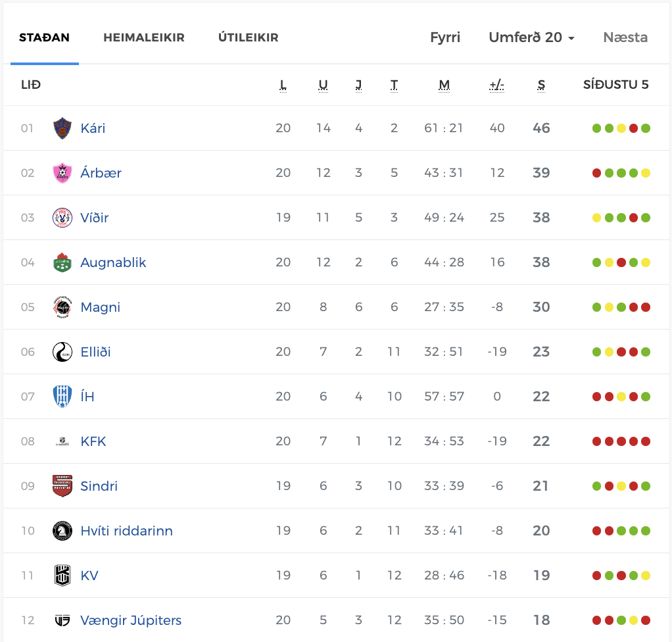
Task: Click the pink Árbær club logo
Action: point(62,173)
